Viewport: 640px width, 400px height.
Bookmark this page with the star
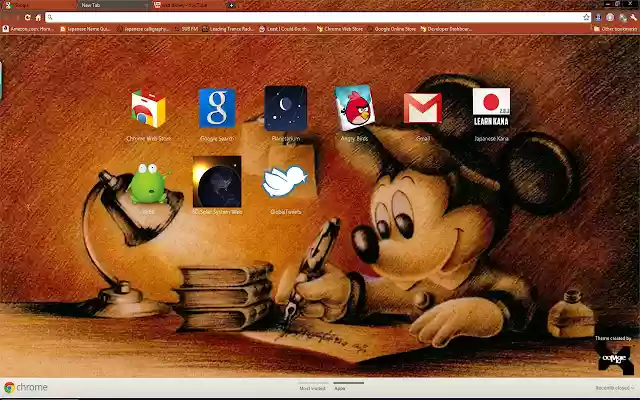(x=587, y=17)
